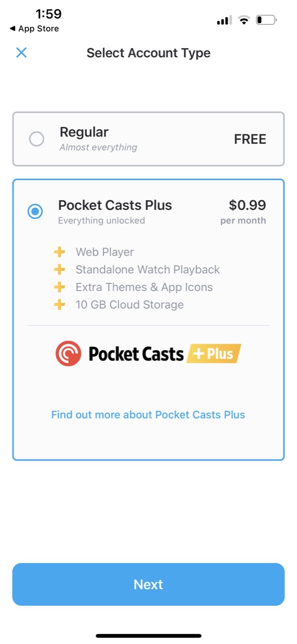Click the plus icon beside 10 GB Cloud Storage

(59, 304)
